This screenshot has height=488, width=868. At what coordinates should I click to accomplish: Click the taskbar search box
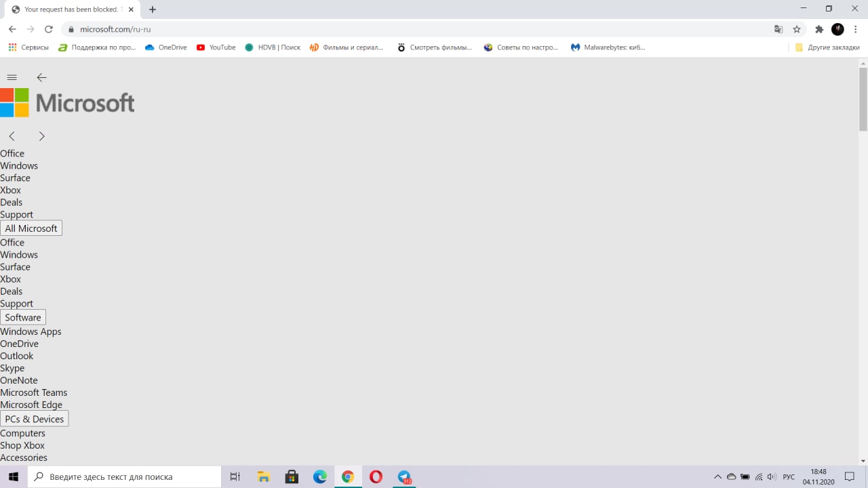(x=124, y=476)
